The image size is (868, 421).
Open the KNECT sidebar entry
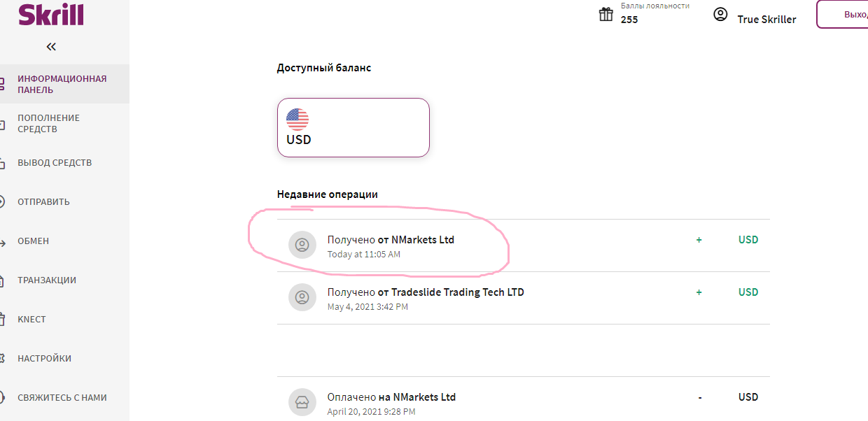(64, 319)
